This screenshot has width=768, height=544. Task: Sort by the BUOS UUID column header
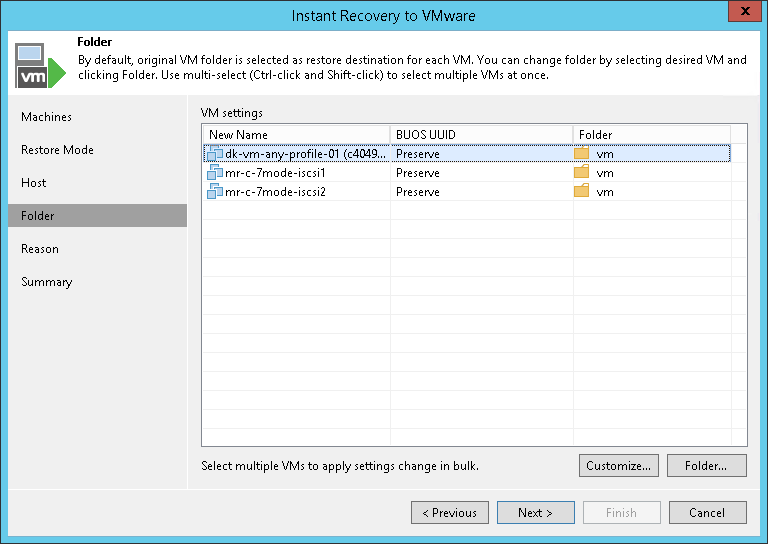481,135
